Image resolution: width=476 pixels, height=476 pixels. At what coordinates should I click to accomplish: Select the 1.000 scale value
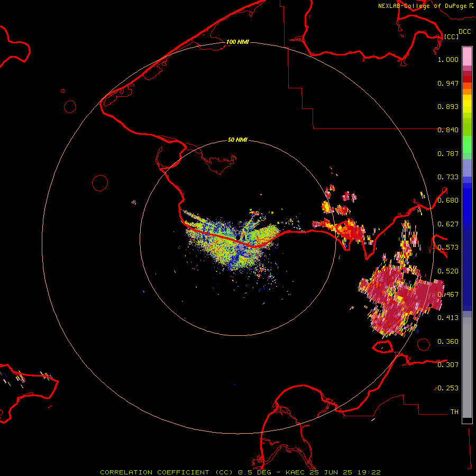tap(448, 59)
